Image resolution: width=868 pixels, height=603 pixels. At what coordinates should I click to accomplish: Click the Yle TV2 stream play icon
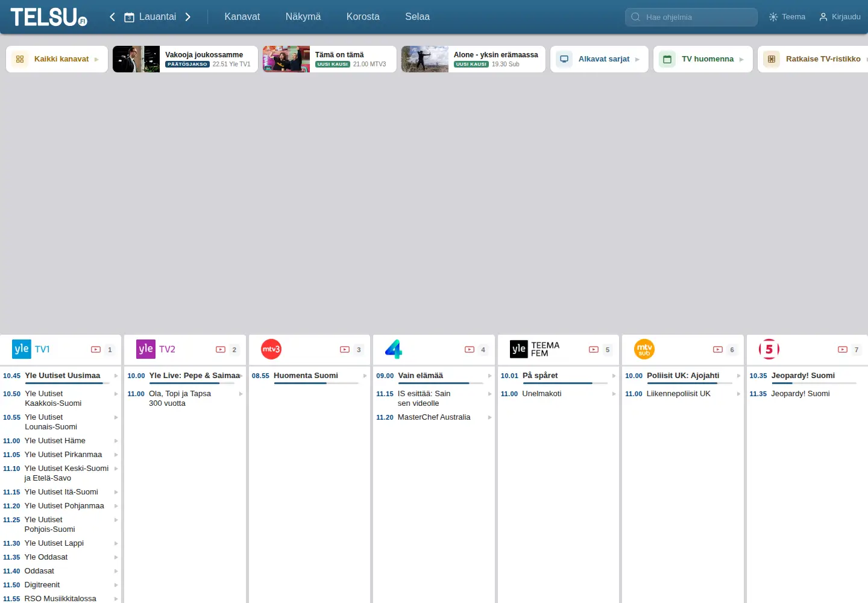point(221,350)
